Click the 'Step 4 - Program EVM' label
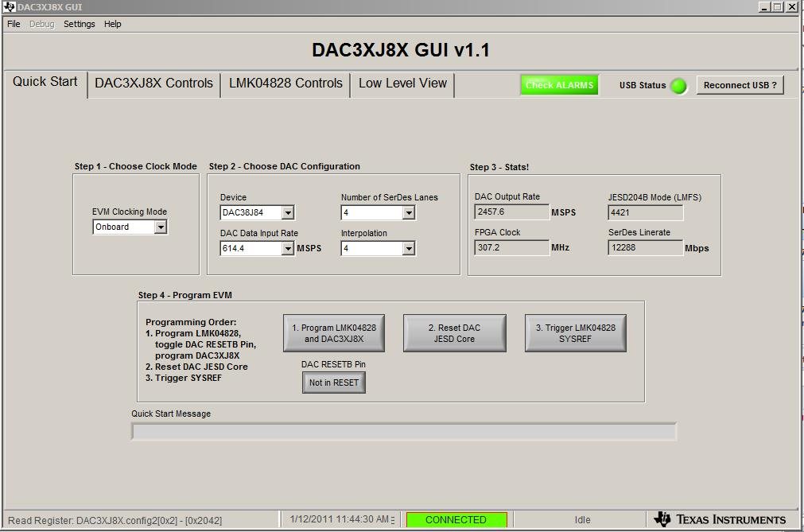 [184, 295]
